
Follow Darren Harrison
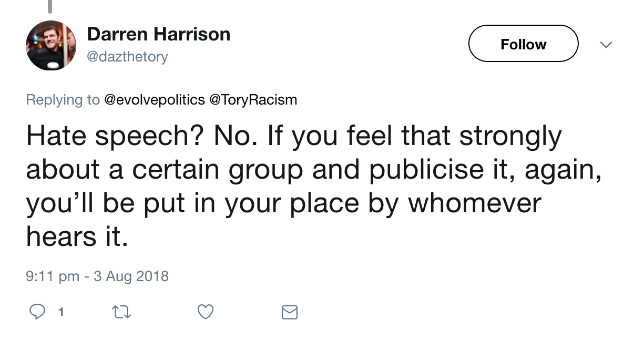point(523,44)
